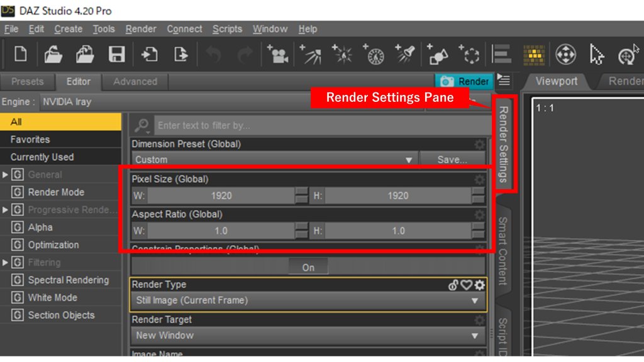Screen dimensions: 644x362
Task: Open the Render Type dropdown
Action: coord(308,300)
